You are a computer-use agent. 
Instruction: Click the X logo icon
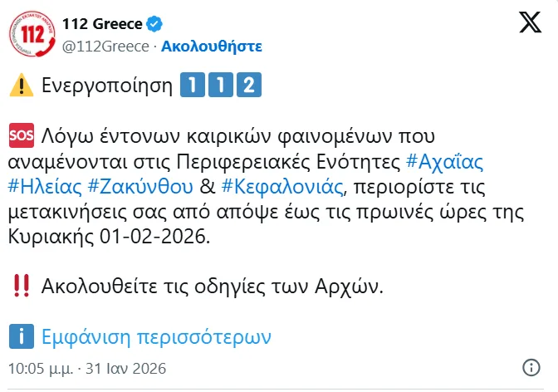click(529, 24)
